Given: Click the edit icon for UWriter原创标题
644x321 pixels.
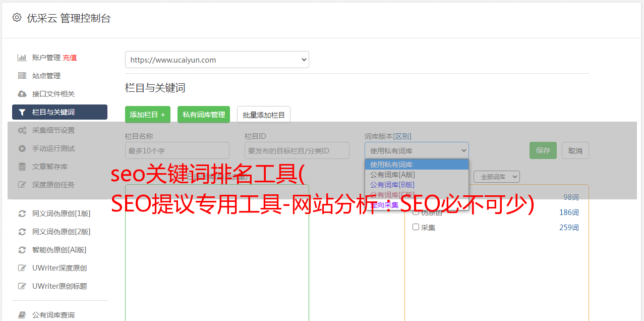Looking at the screenshot, I should 22,286.
